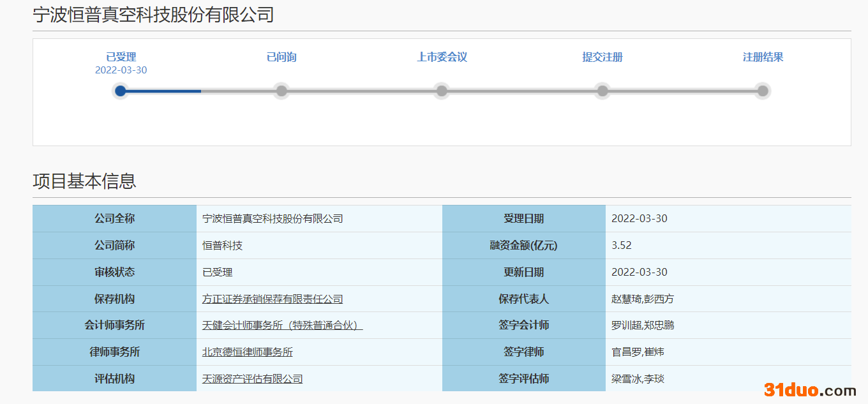Open the 方正证券承销保荐有限责任公司 link

[x=273, y=299]
